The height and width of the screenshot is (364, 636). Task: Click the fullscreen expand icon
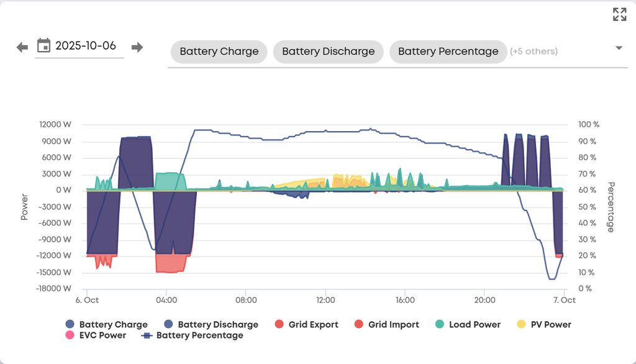point(619,14)
